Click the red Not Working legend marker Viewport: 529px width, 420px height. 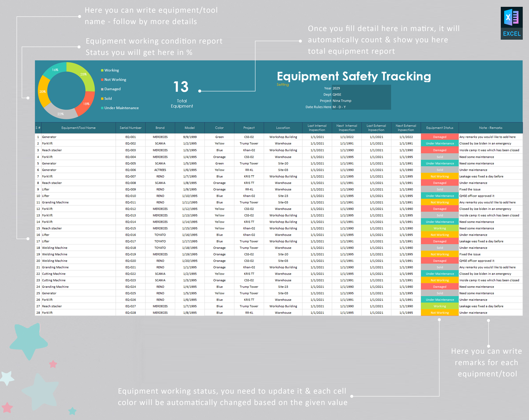click(x=102, y=79)
